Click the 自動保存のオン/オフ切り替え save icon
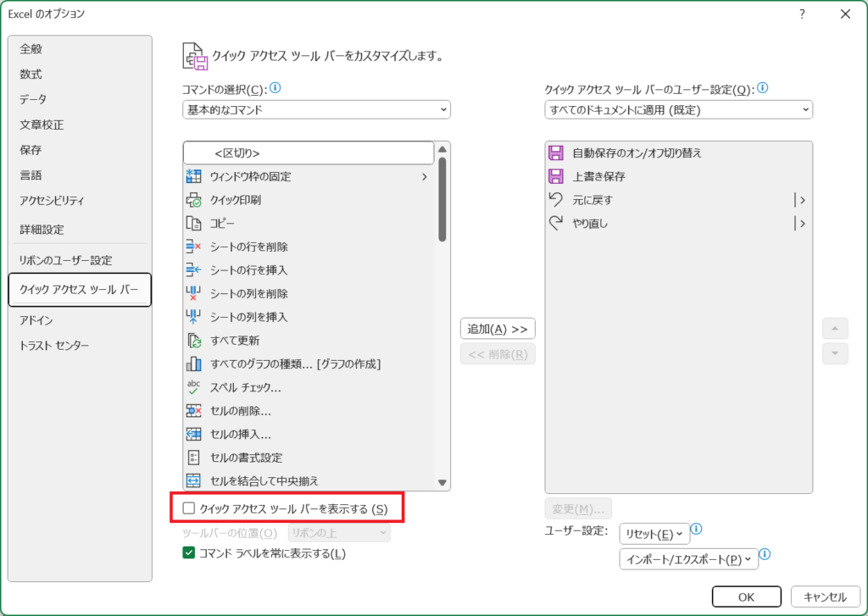868x616 pixels. click(556, 153)
